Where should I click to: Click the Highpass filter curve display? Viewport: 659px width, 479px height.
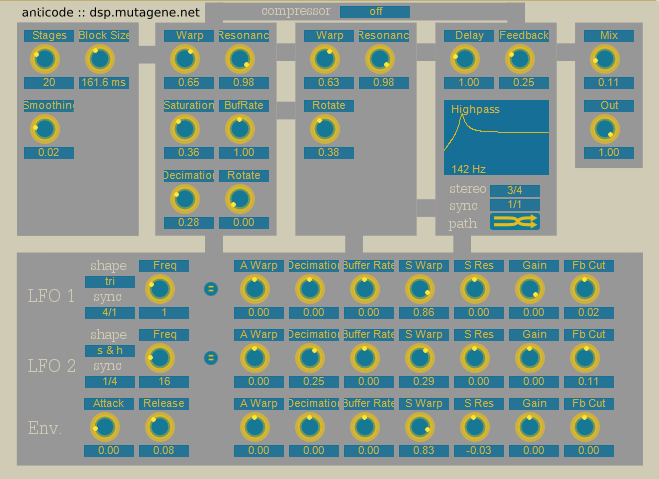point(496,137)
